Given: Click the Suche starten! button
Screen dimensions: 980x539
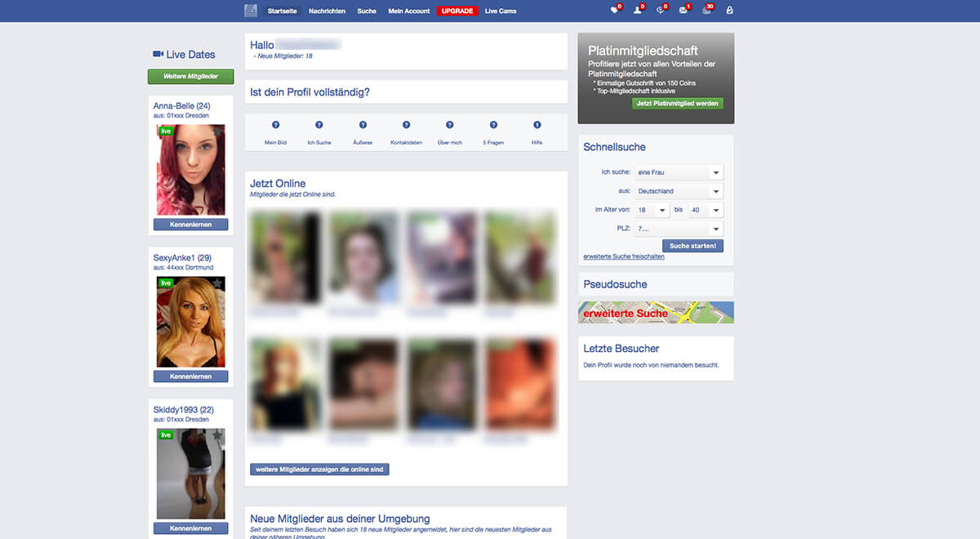Looking at the screenshot, I should [693, 246].
